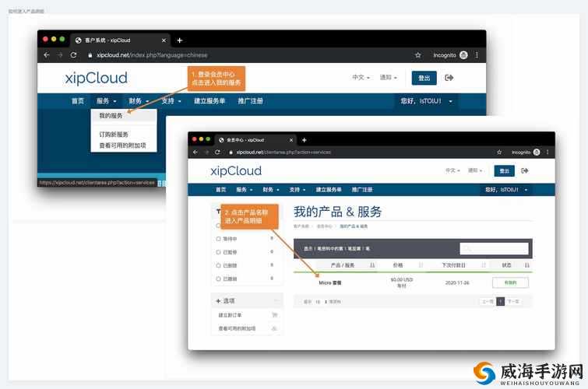
Task: Add a new tab in the back browser window
Action: tap(180, 40)
